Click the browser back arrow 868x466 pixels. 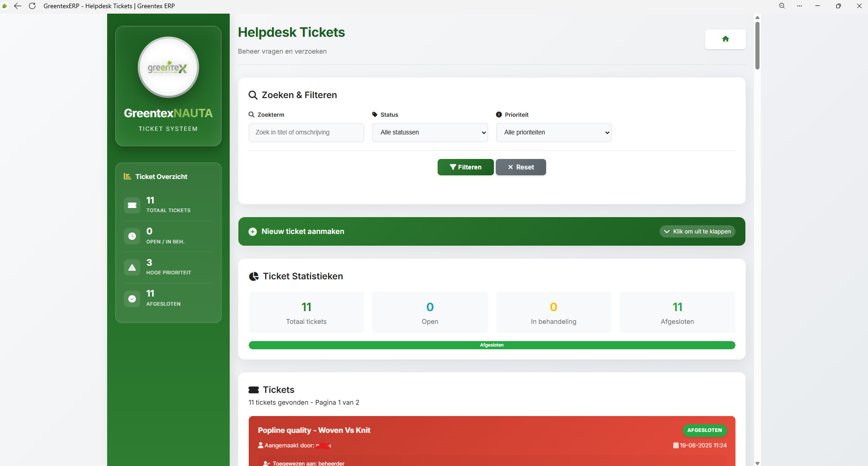pyautogui.click(x=18, y=6)
